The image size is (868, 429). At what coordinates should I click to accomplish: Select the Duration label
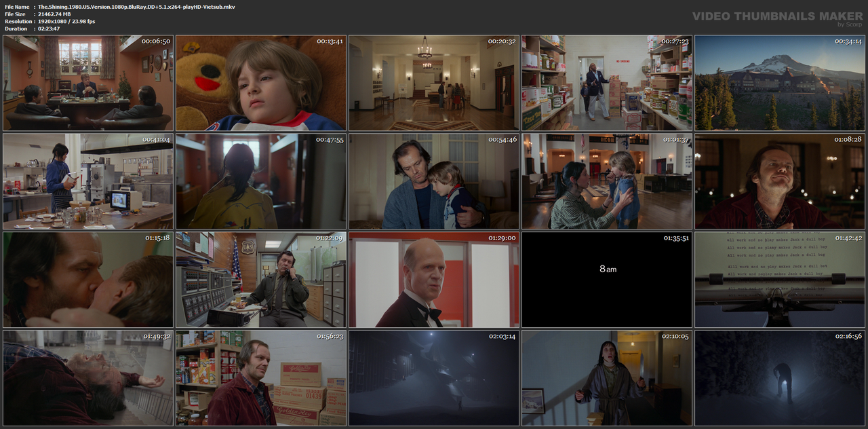15,29
